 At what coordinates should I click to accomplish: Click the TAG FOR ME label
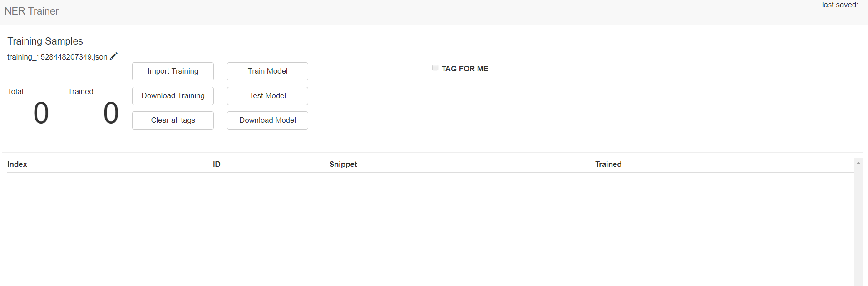click(x=465, y=69)
